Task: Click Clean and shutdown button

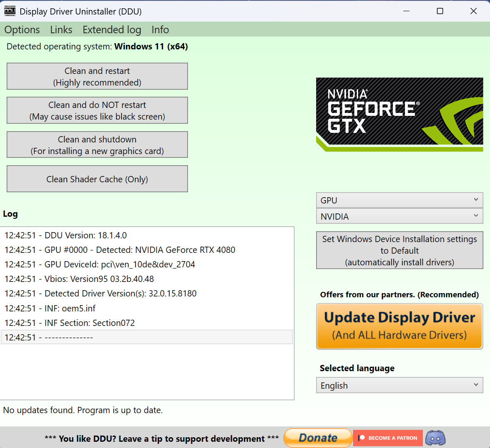Action: coord(97,144)
